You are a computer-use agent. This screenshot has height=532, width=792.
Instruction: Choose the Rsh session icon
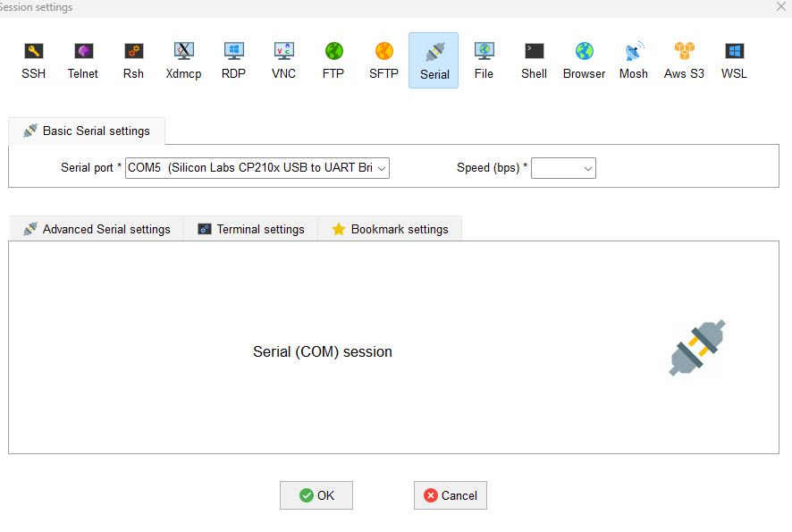point(133,60)
